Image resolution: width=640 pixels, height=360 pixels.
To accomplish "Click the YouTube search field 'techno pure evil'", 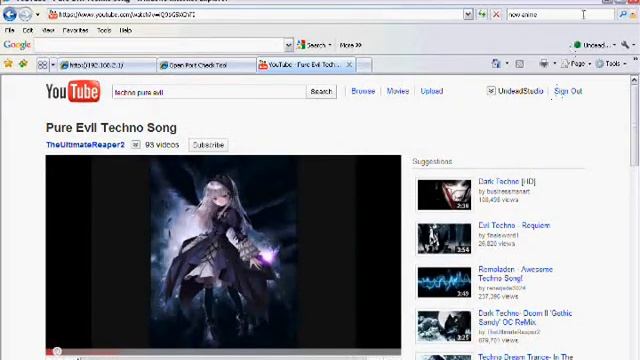I will click(209, 92).
